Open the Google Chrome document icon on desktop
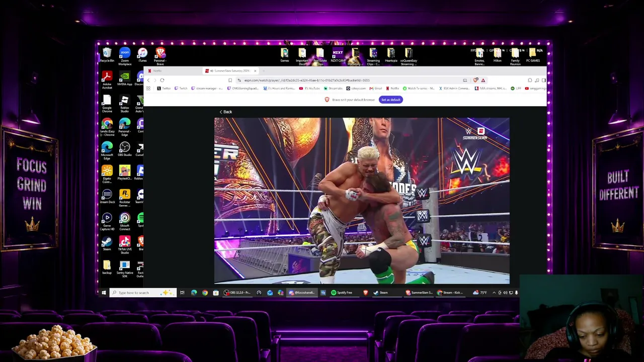Viewport: 644px width, 362px height. click(x=107, y=104)
